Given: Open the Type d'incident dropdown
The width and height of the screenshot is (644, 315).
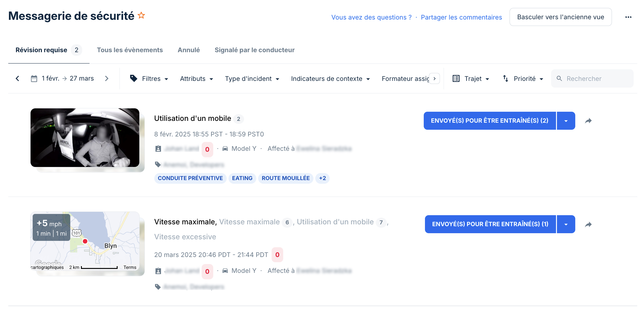Looking at the screenshot, I should 252,78.
